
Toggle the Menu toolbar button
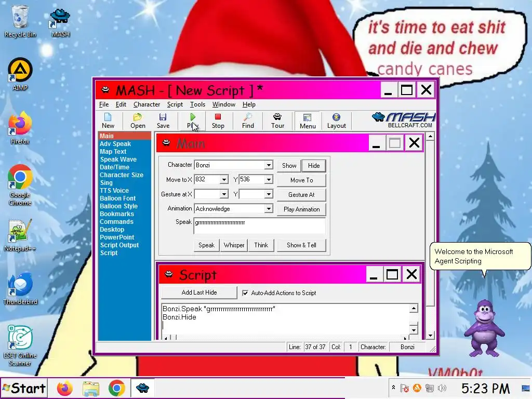[308, 121]
